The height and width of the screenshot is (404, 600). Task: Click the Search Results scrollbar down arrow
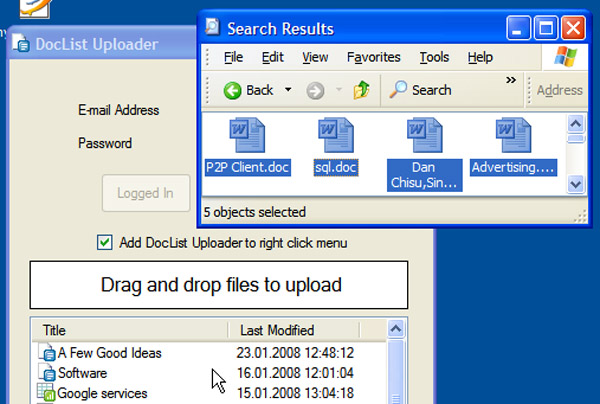point(576,184)
